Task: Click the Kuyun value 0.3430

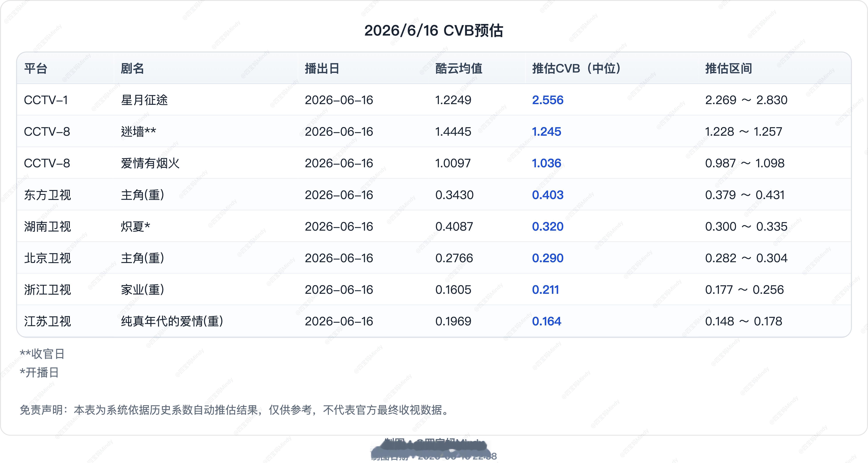Action: tap(454, 195)
